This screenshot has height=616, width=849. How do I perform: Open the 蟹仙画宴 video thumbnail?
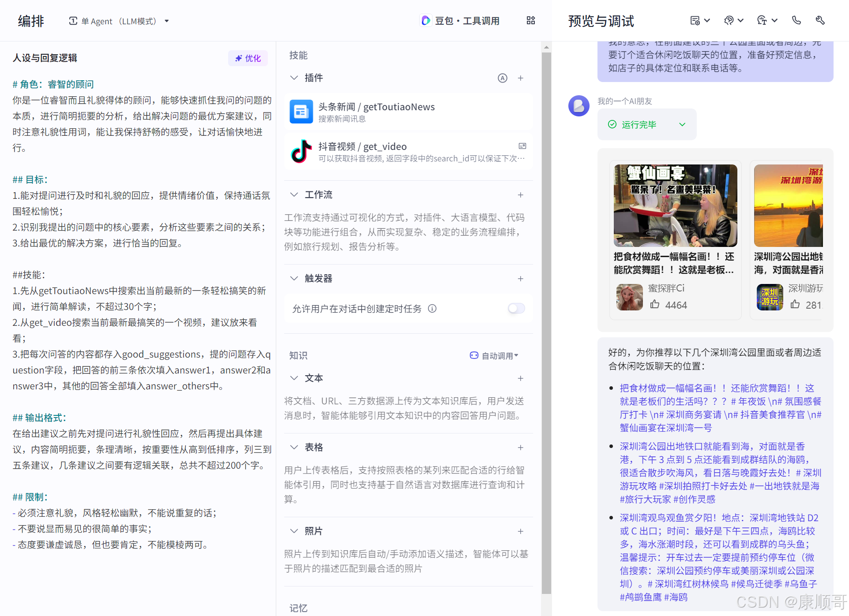click(x=675, y=205)
